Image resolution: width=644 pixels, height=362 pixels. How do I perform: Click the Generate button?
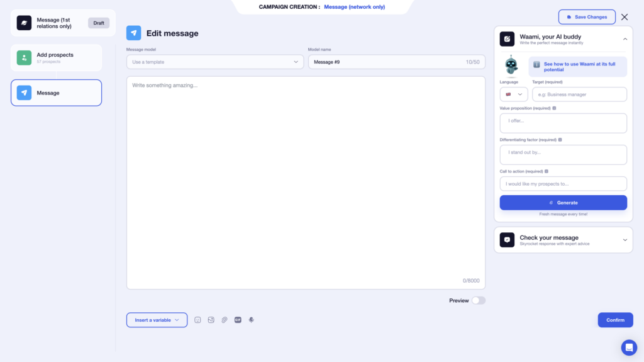click(x=563, y=203)
